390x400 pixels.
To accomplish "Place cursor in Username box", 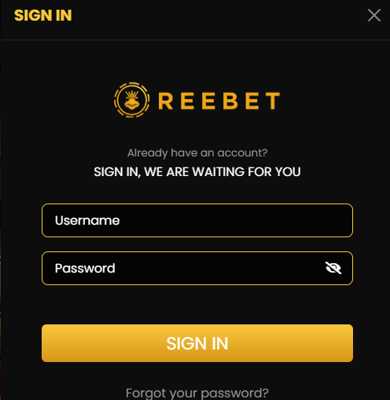I will point(197,220).
